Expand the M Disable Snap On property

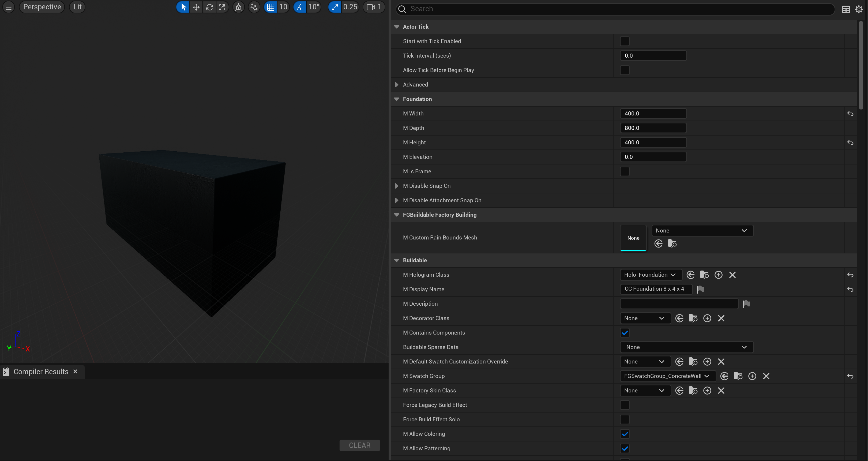397,186
